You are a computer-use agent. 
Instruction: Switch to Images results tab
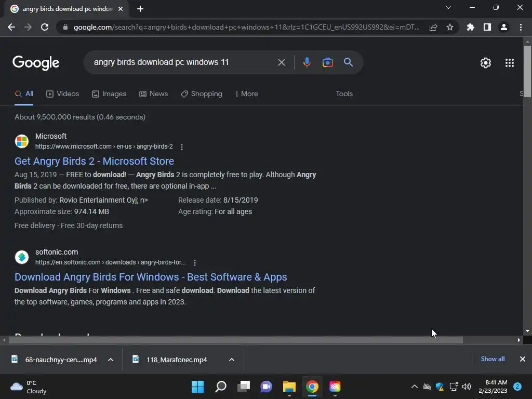[x=109, y=94]
